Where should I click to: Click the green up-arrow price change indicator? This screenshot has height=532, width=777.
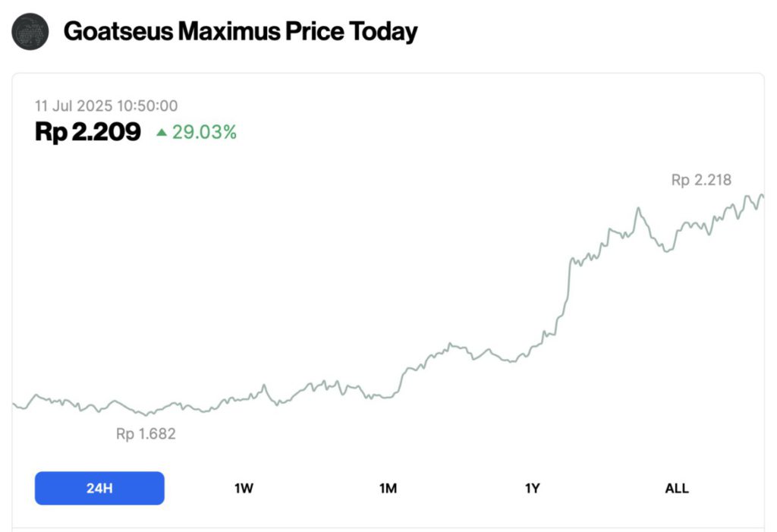[161, 132]
